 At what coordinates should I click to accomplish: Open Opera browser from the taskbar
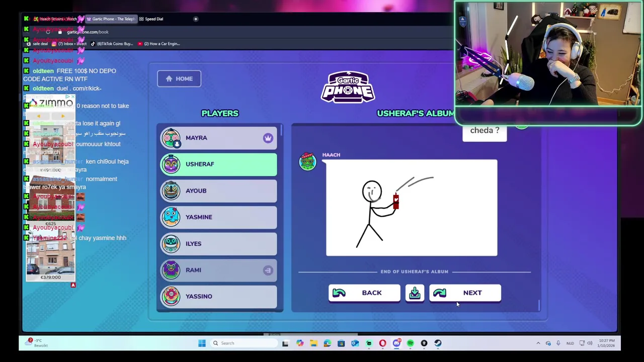(383, 343)
